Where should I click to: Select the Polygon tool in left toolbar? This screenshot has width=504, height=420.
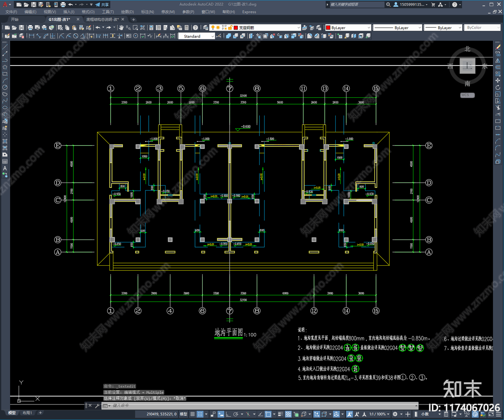[x=5, y=67]
